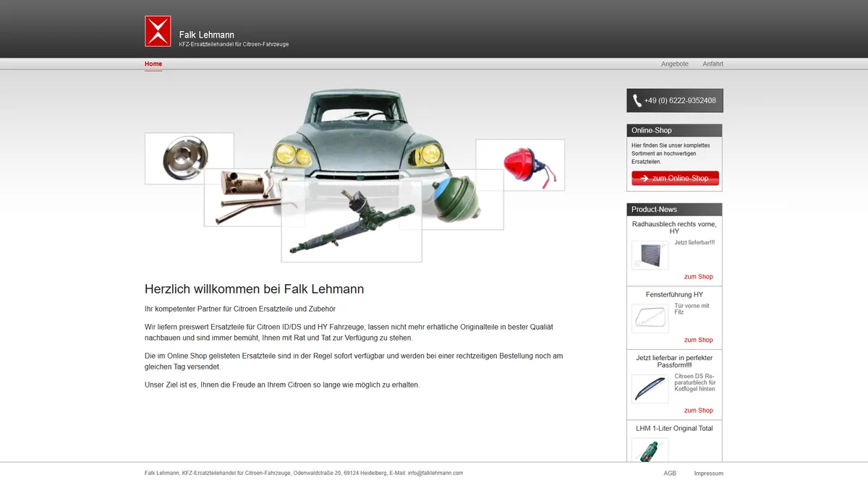Click the Herzlich willkommen bei Falk Lehmann heading
Viewport: 868px width, 488px height.
click(255, 289)
